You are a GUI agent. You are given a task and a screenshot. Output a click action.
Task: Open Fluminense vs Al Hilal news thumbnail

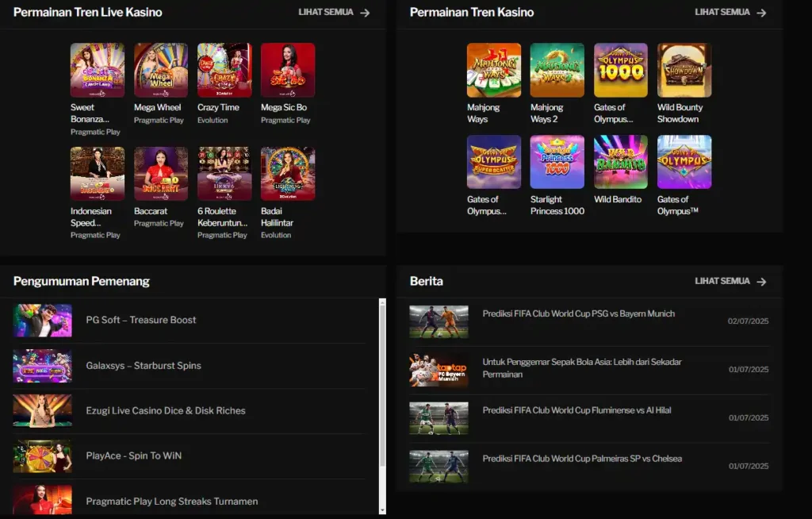coord(439,418)
